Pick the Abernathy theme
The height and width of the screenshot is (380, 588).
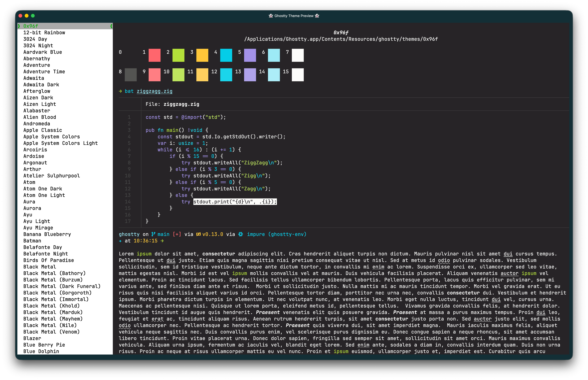(x=37, y=58)
